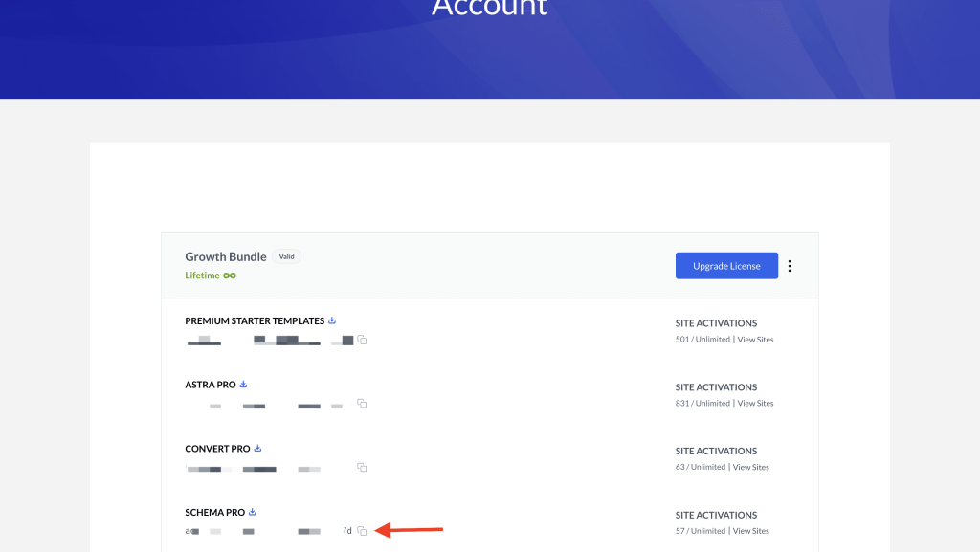Click the Lifetime label

click(204, 275)
